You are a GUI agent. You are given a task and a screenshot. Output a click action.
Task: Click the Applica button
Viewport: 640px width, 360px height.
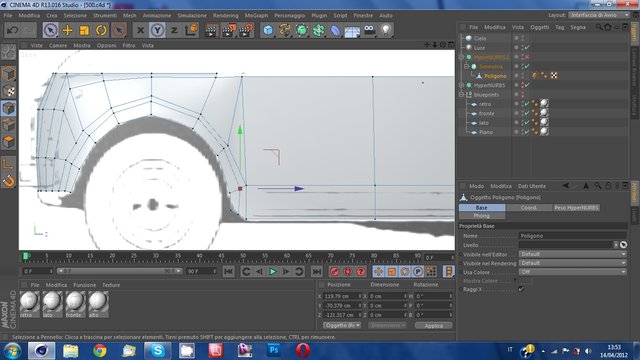(433, 326)
